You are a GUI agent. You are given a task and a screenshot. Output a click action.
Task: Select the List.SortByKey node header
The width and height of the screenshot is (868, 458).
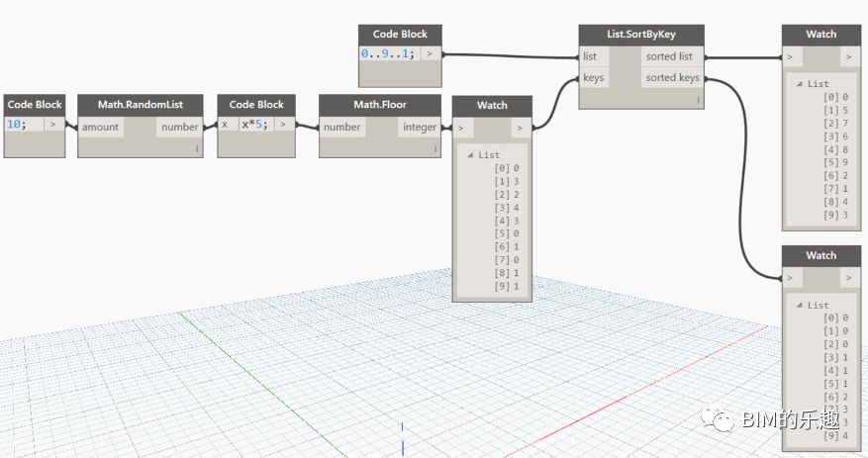tap(641, 35)
